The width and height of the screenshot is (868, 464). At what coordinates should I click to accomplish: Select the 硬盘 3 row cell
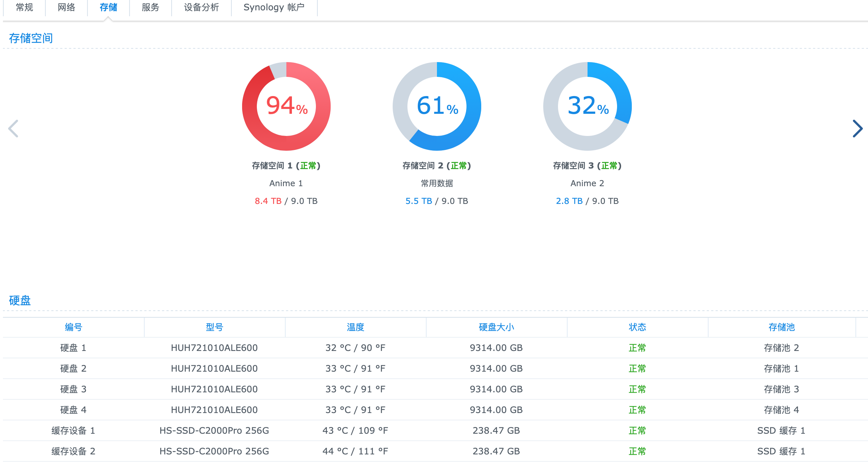pyautogui.click(x=73, y=389)
